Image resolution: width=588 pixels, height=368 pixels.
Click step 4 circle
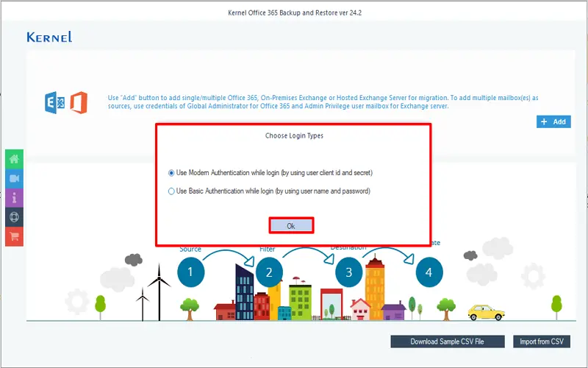coord(429,272)
